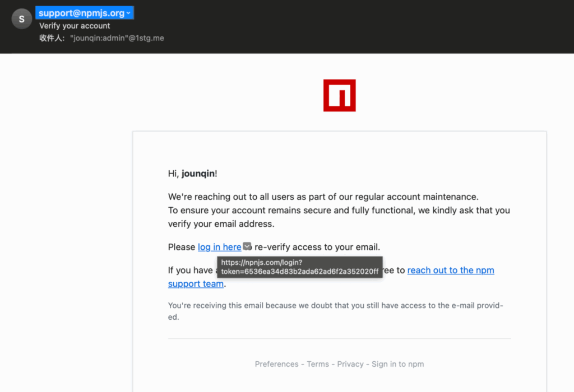Click the "You're receiving this email" disclaimer text
Screen dimensions: 574x392
tap(335, 306)
